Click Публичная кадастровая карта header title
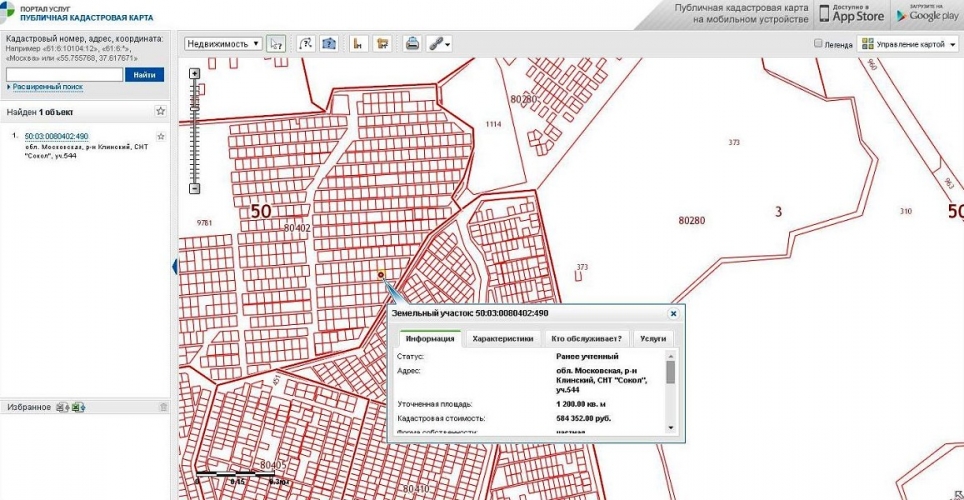This screenshot has width=964, height=500. click(x=87, y=18)
